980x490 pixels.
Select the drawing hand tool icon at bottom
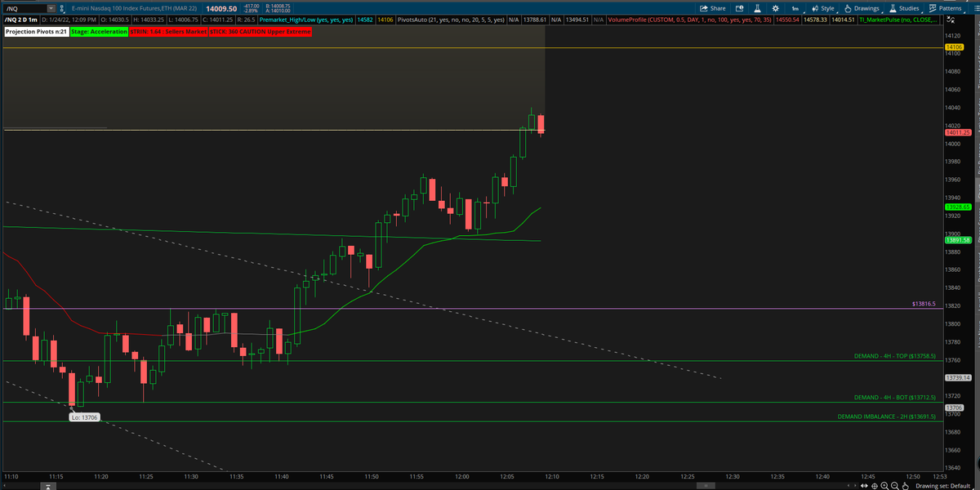coord(906,485)
